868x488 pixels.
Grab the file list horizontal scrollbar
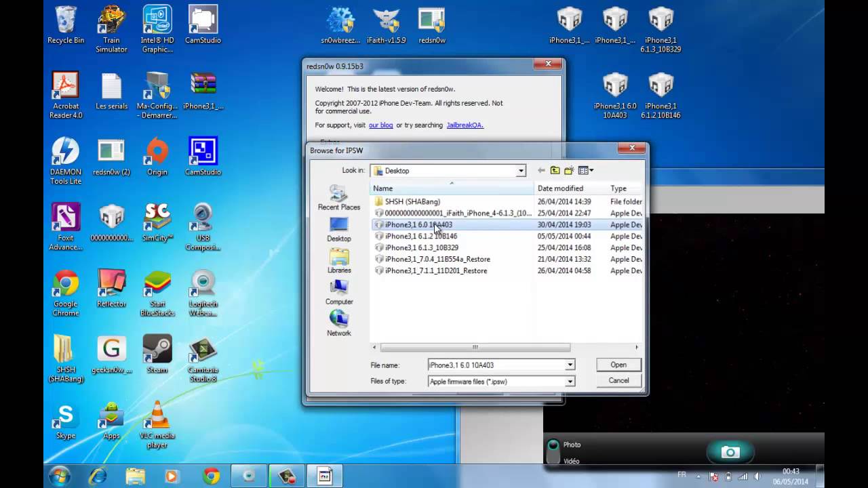(x=475, y=347)
